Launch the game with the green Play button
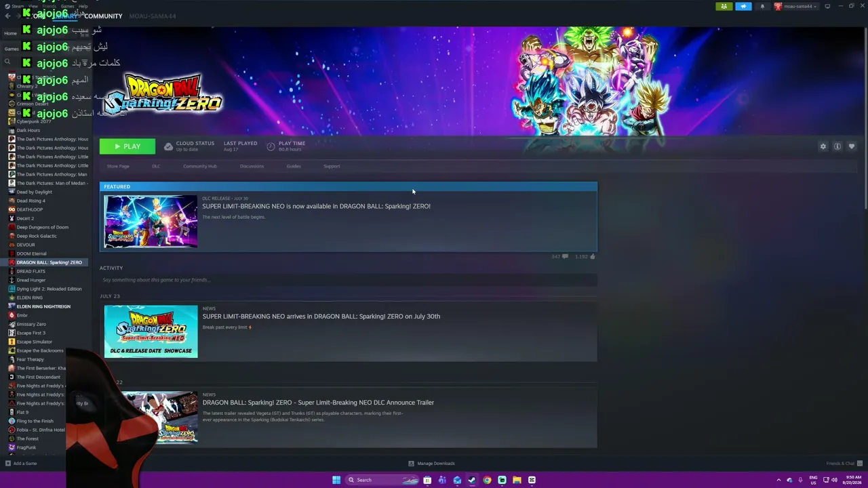The width and height of the screenshot is (868, 488). pyautogui.click(x=127, y=146)
